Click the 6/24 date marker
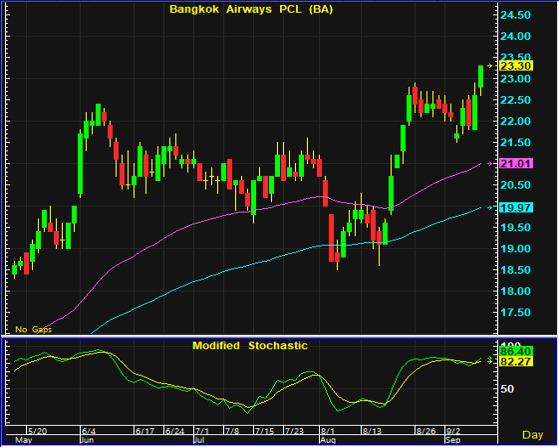Screen dimensions: 559x447 (175, 431)
